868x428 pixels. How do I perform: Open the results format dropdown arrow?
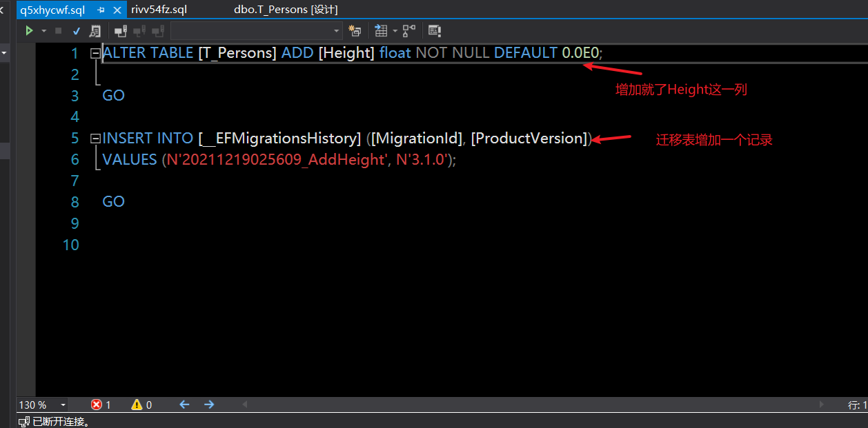pos(395,31)
